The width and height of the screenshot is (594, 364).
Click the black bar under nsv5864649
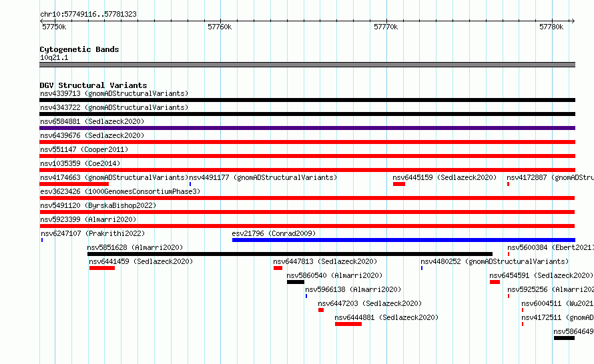[564, 338]
